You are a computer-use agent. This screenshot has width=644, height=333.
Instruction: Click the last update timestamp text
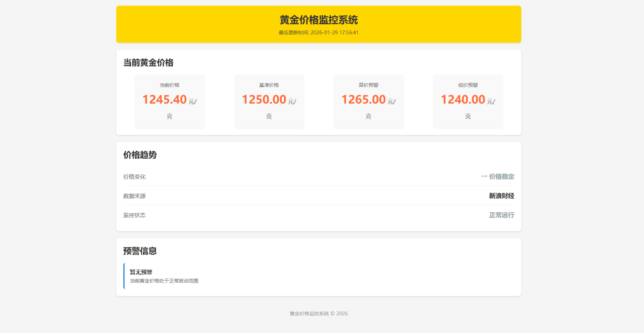(318, 32)
